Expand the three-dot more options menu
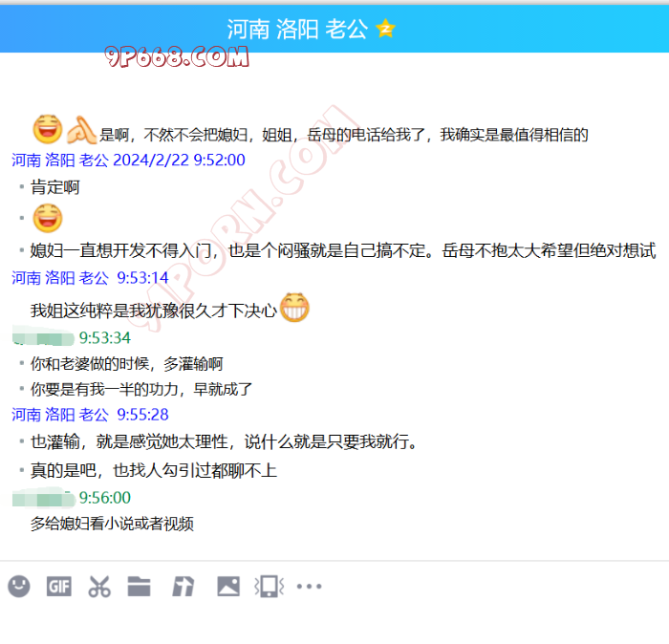The height and width of the screenshot is (644, 669). click(309, 586)
